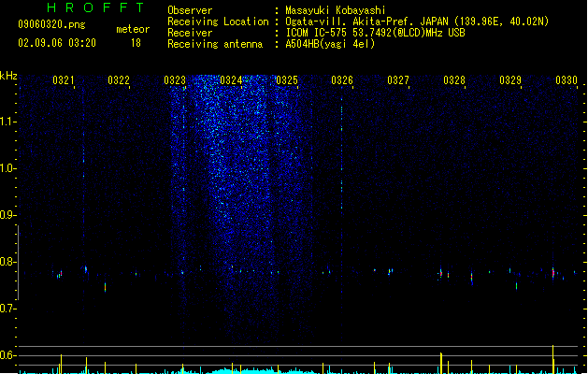
Task: Click the 0324 time marker
Action: pos(231,80)
